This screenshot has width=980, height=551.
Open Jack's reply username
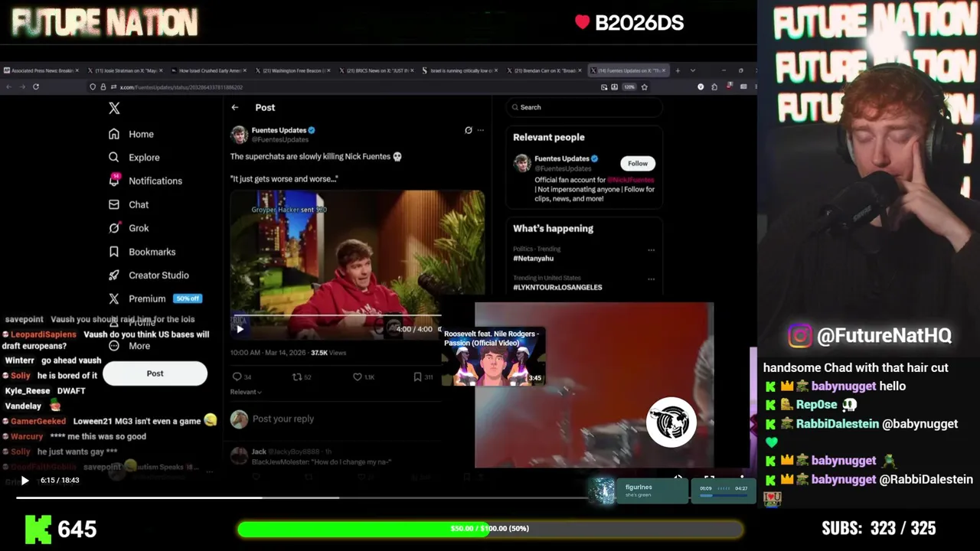pyautogui.click(x=259, y=452)
